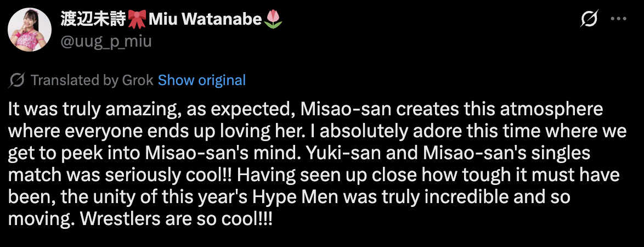Click the Japanese name 渡辺未詩
The width and height of the screenshot is (644, 247).
click(93, 21)
